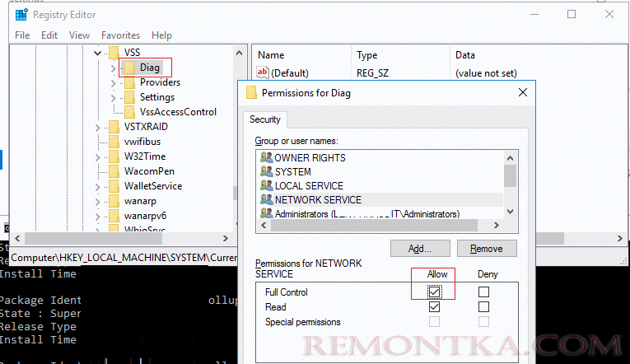Select the VSS folder icon
Image resolution: width=630 pixels, height=364 pixels.
click(x=114, y=53)
